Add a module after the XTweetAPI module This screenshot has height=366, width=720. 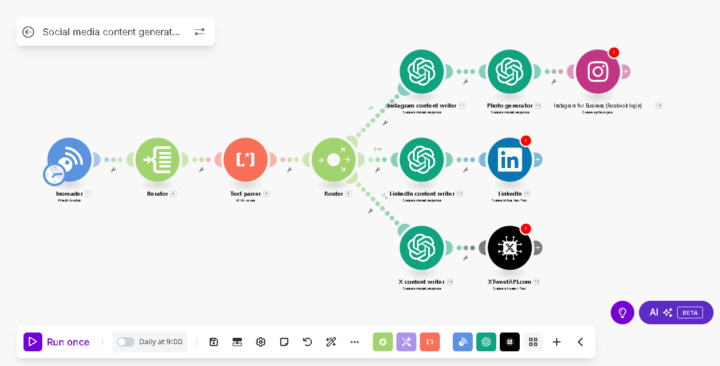[x=537, y=248]
